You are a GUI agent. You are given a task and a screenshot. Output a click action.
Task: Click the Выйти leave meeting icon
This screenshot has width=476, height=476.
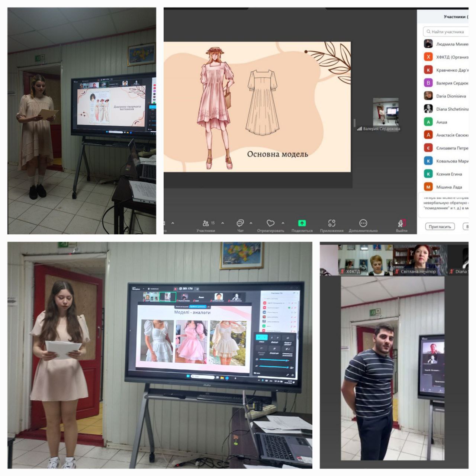tap(401, 223)
